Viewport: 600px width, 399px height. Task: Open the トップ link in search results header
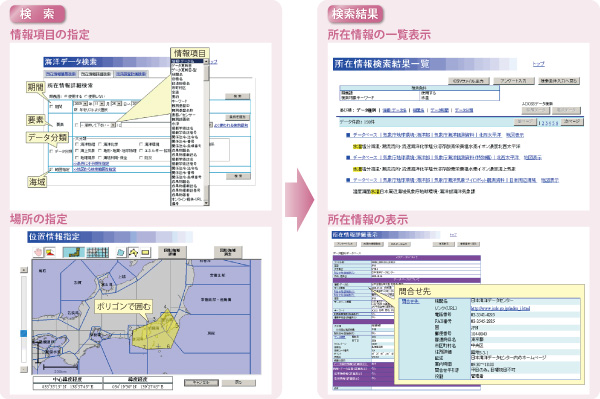(x=539, y=64)
